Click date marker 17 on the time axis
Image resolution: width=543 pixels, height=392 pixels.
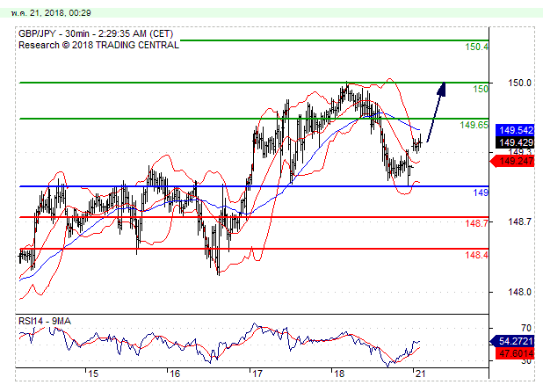click(256, 374)
